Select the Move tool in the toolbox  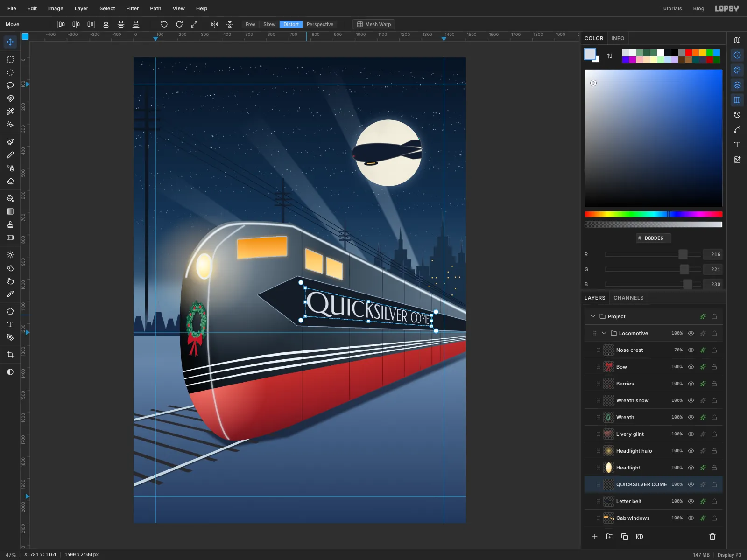pos(10,42)
